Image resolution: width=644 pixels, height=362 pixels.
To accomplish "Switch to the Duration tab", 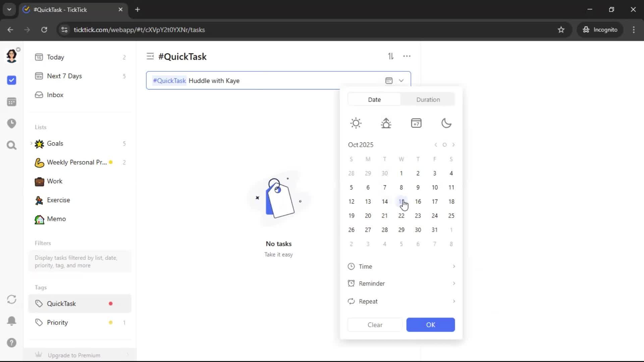I will [428, 100].
